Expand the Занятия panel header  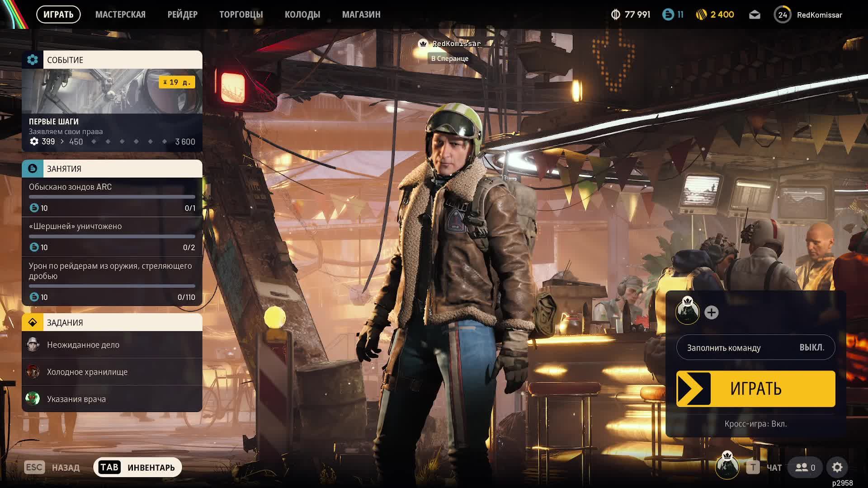[112, 169]
